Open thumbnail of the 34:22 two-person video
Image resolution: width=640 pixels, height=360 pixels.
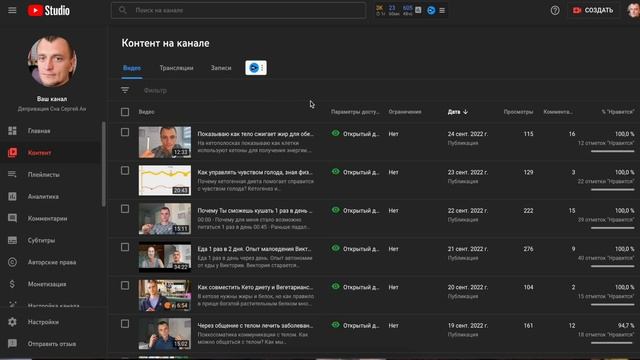(x=164, y=257)
